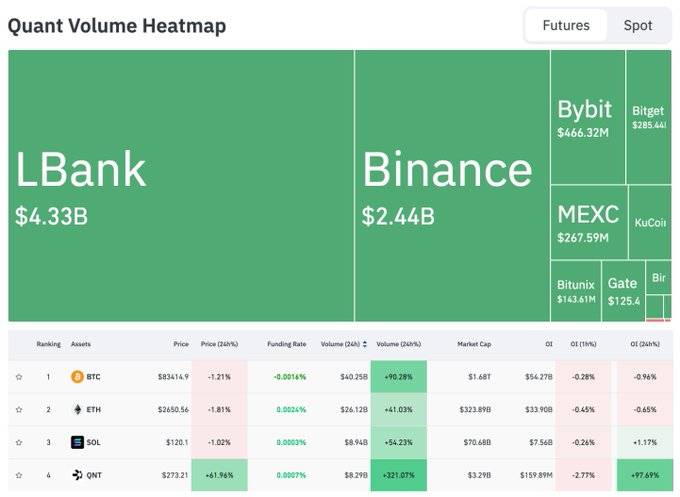Click the OI column header
This screenshot has width=680, height=497.
tap(549, 344)
